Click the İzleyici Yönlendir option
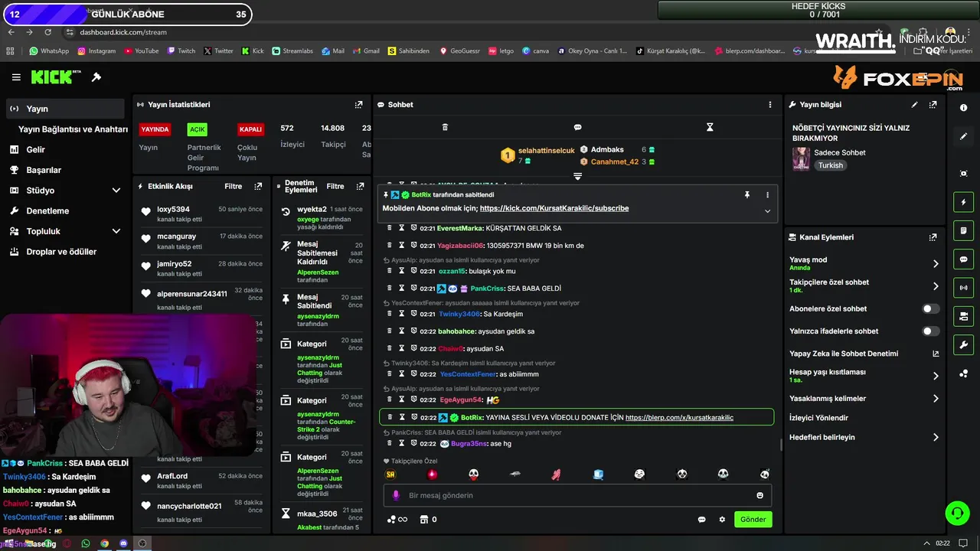Viewport: 980px width, 551px height. [x=818, y=418]
